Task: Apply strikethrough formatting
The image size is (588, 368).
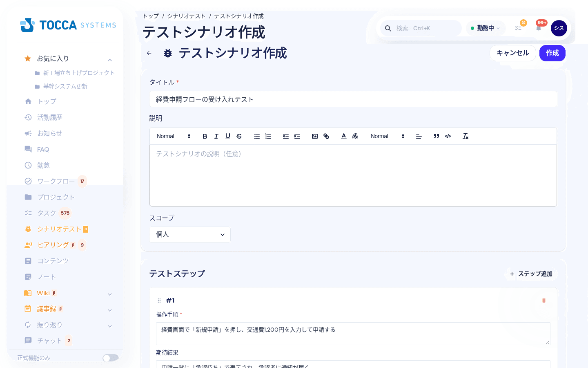Action: (x=239, y=136)
